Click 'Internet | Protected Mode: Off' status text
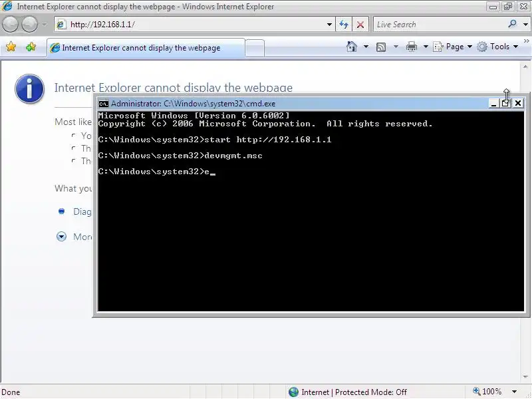 tap(354, 392)
